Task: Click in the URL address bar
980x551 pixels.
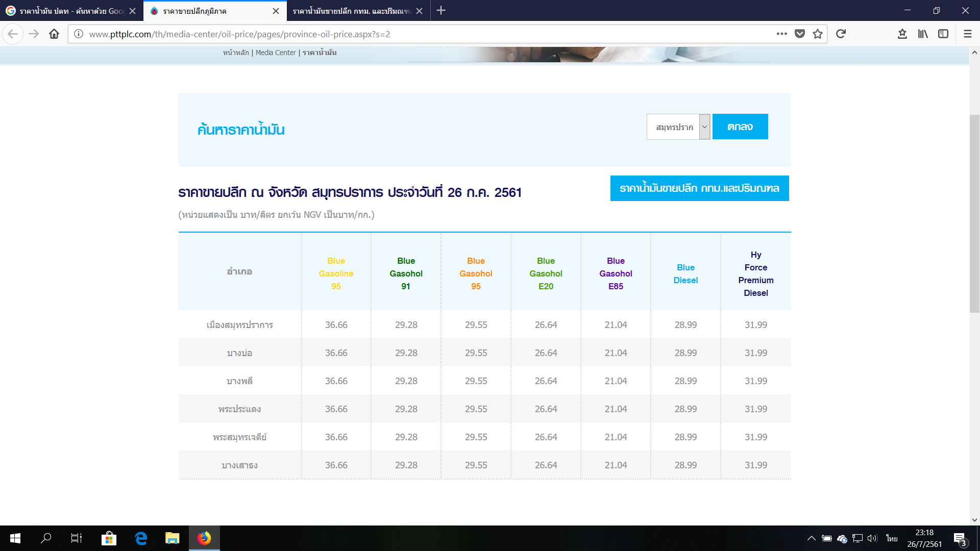Action: pos(408,34)
